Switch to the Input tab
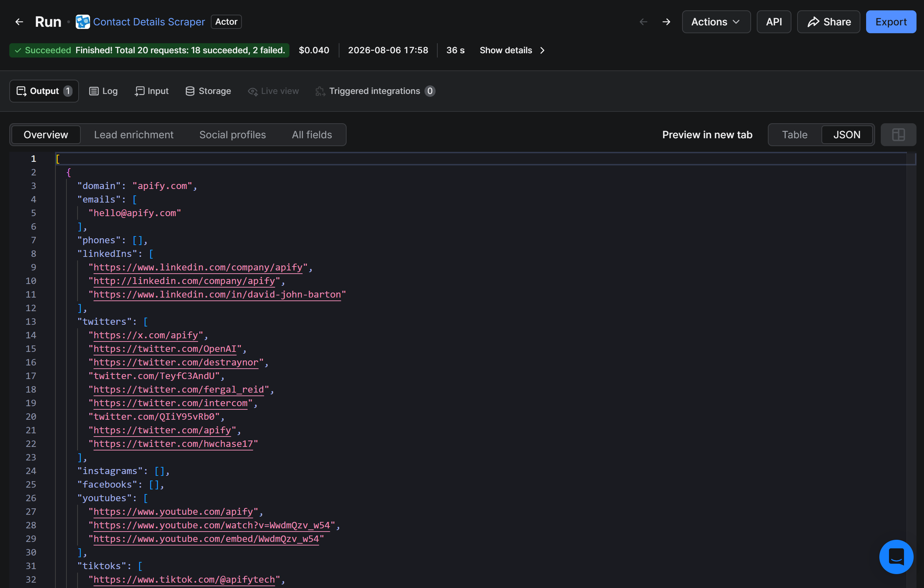The image size is (924, 588). pos(151,91)
